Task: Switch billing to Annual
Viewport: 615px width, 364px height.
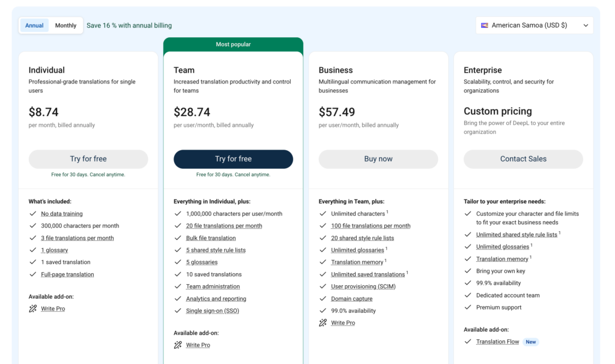Action: (x=34, y=25)
